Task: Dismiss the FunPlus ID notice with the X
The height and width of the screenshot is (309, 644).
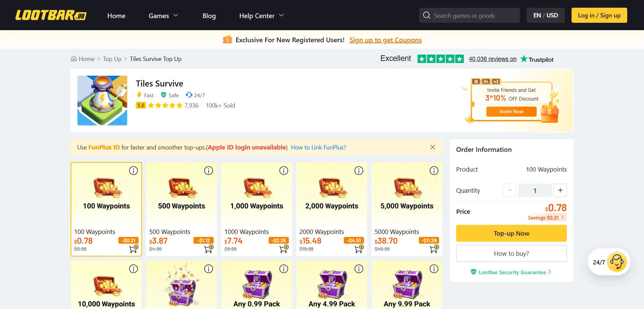Action: pyautogui.click(x=432, y=147)
